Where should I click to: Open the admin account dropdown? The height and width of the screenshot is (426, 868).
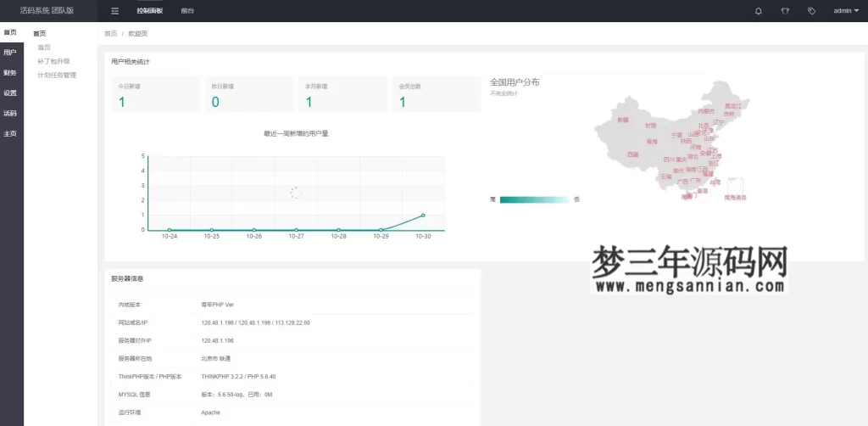847,10
